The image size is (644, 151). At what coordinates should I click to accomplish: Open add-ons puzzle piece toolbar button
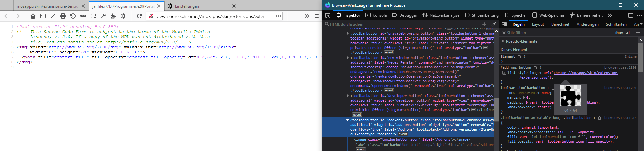pyautogui.click(x=113, y=16)
